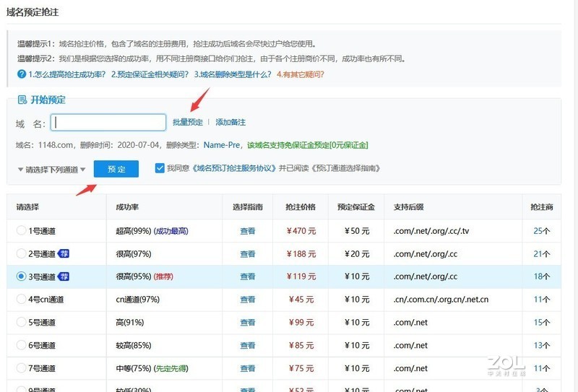Image resolution: width=578 pixels, height=392 pixels.
Task: Click the ¥50 元 deposit cell
Action: 357,231
